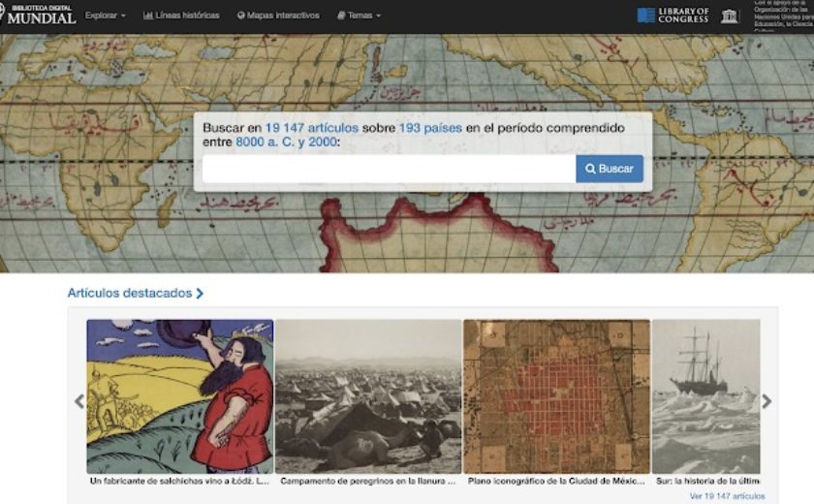Open the Ciudad de México map thumbnail
This screenshot has height=504, width=814.
tap(556, 396)
